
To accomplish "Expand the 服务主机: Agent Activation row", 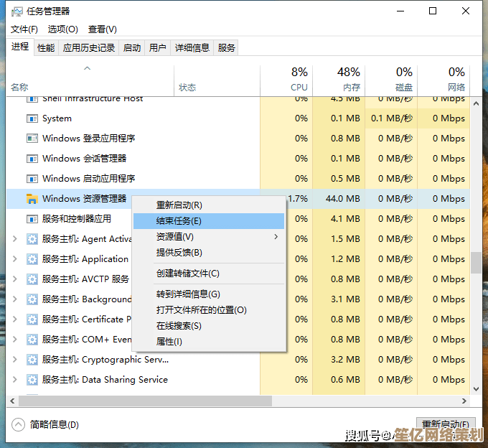I will [x=15, y=239].
